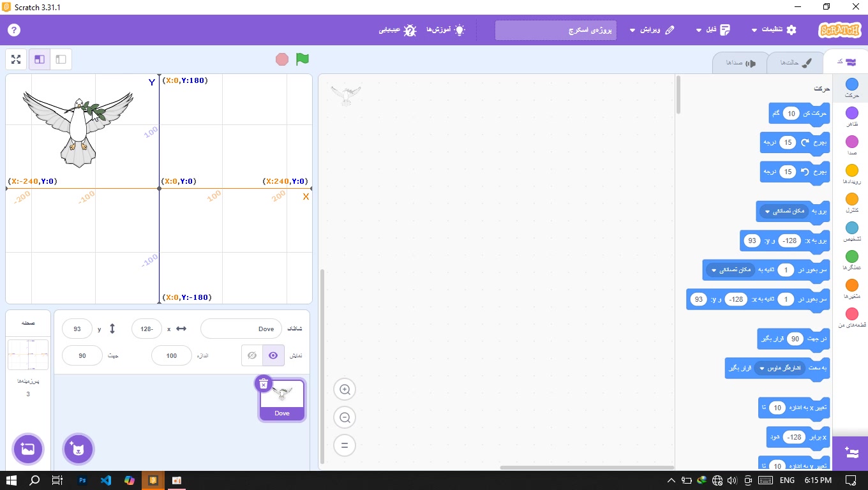Show hidden system tray icons
The width and height of the screenshot is (868, 490).
pos(671,480)
